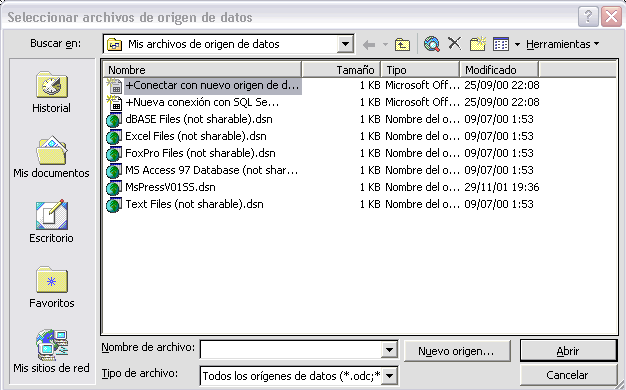Click the Abrir button
Screen dimensions: 626x390
[568, 351]
